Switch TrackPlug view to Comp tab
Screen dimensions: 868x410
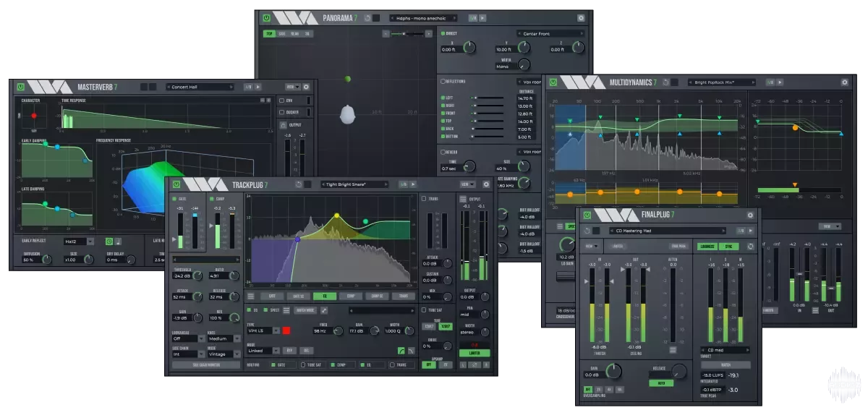[x=351, y=296]
